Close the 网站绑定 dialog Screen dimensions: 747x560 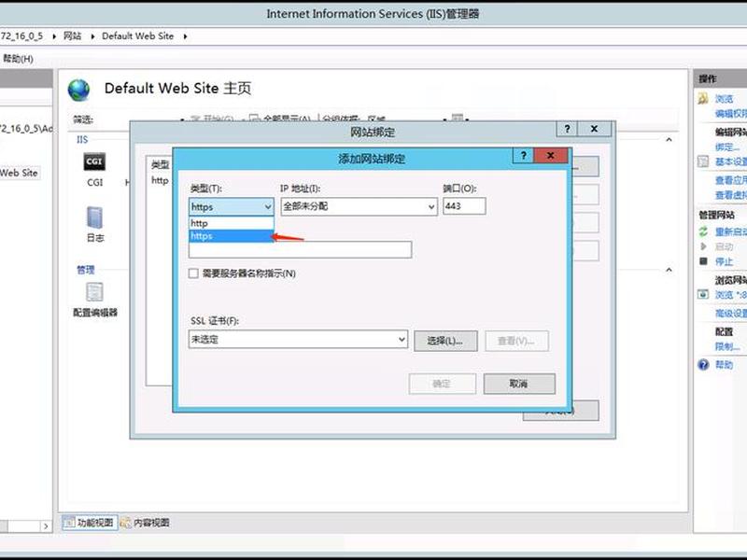pos(594,129)
